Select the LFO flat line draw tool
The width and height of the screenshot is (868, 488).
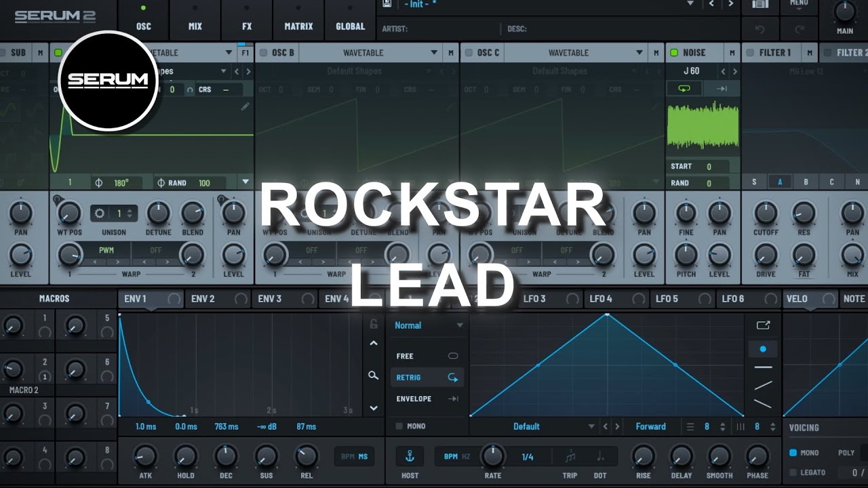coord(763,367)
